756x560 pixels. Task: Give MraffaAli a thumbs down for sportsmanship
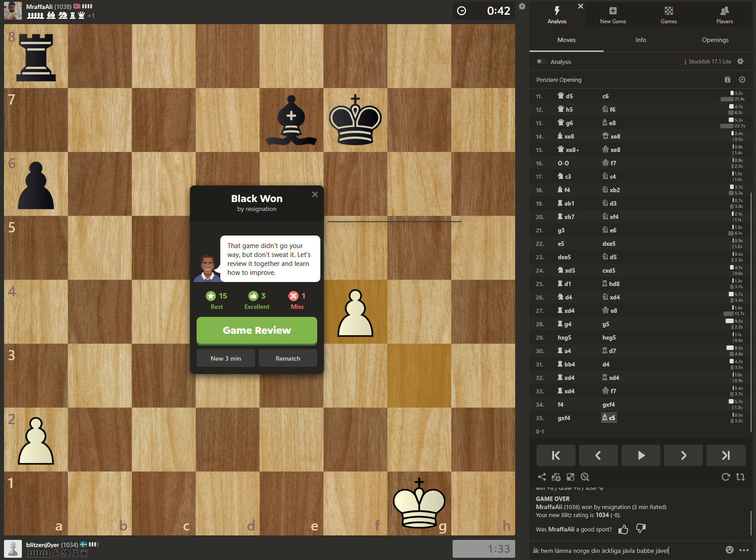click(x=641, y=529)
